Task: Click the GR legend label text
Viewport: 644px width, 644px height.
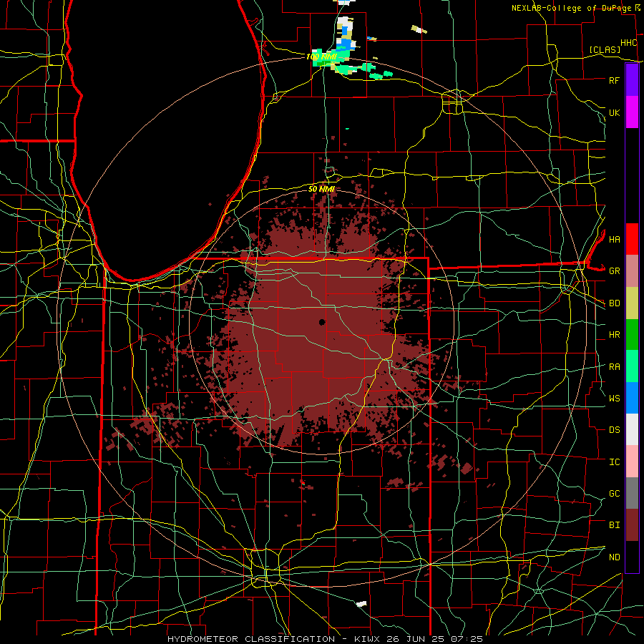Action: pyautogui.click(x=614, y=271)
